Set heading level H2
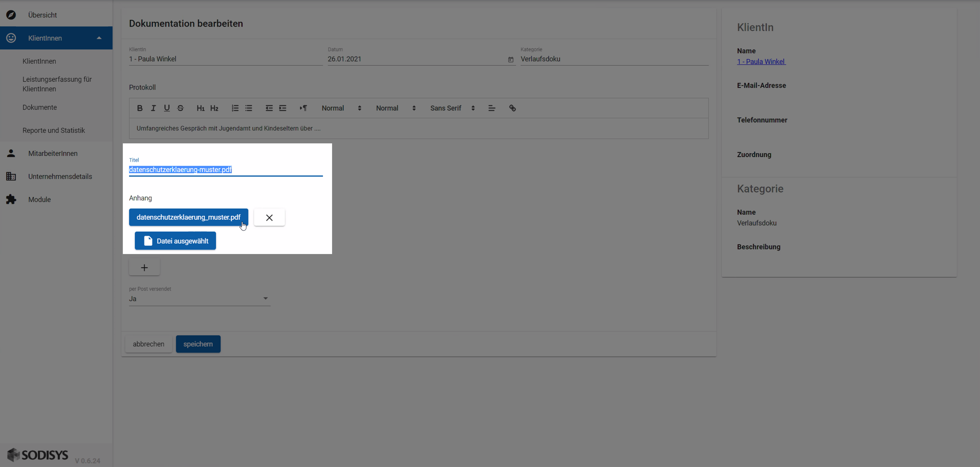The height and width of the screenshot is (467, 980). click(214, 108)
